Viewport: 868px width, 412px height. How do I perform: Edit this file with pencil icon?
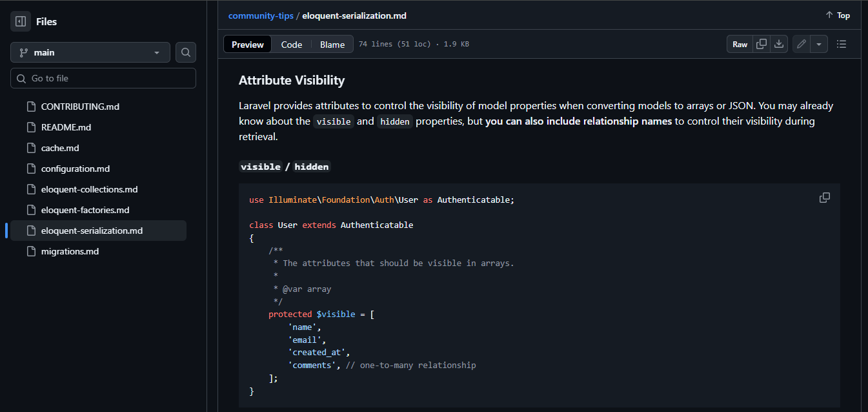tap(801, 44)
